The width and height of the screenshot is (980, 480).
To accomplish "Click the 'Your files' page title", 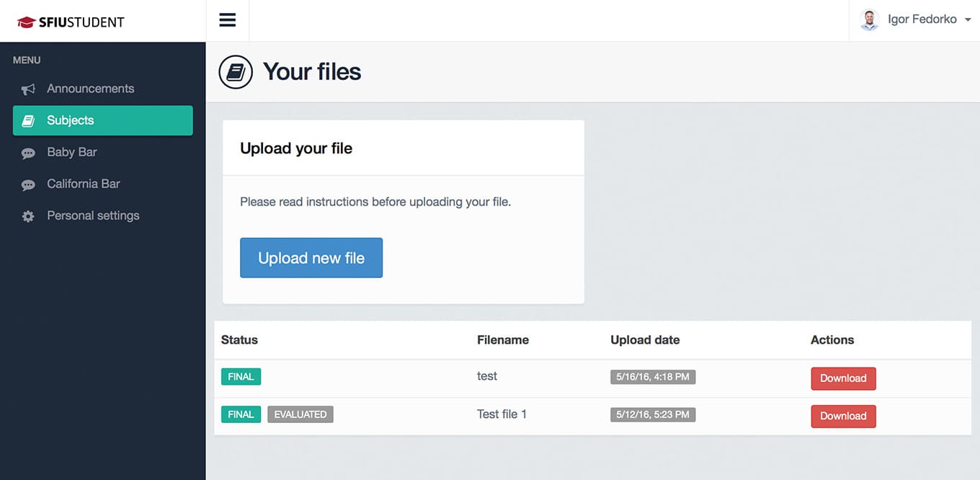I will [312, 72].
